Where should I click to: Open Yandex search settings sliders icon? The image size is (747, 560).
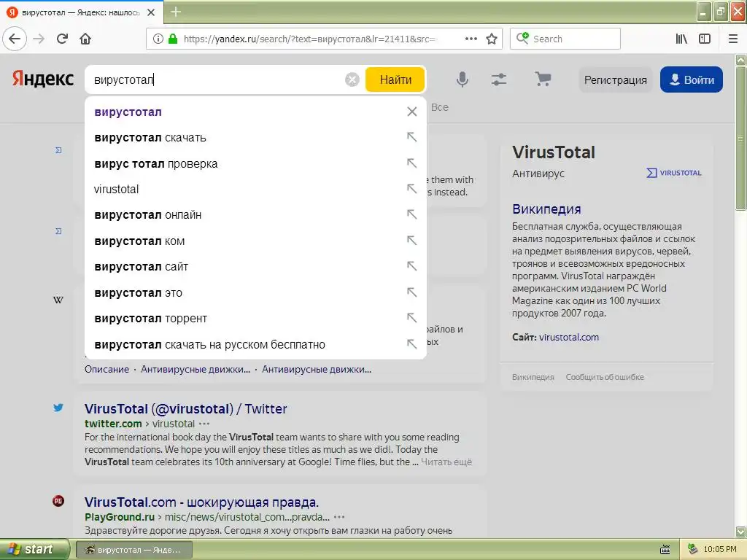click(499, 79)
